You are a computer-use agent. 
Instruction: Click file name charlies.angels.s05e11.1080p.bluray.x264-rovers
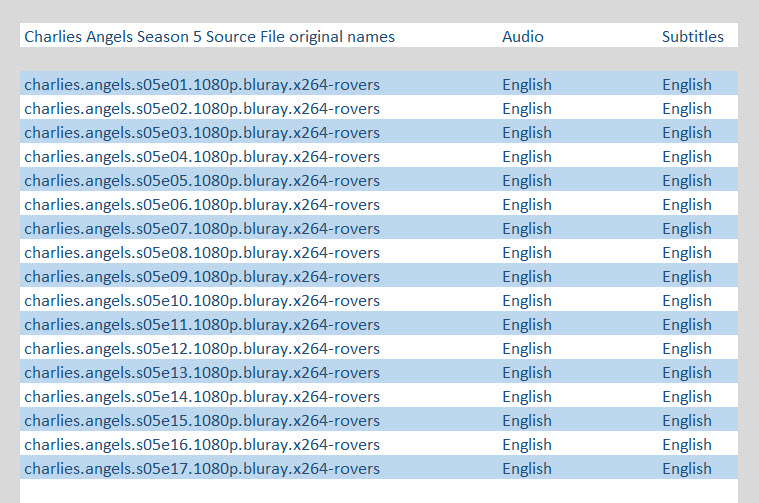[202, 325]
